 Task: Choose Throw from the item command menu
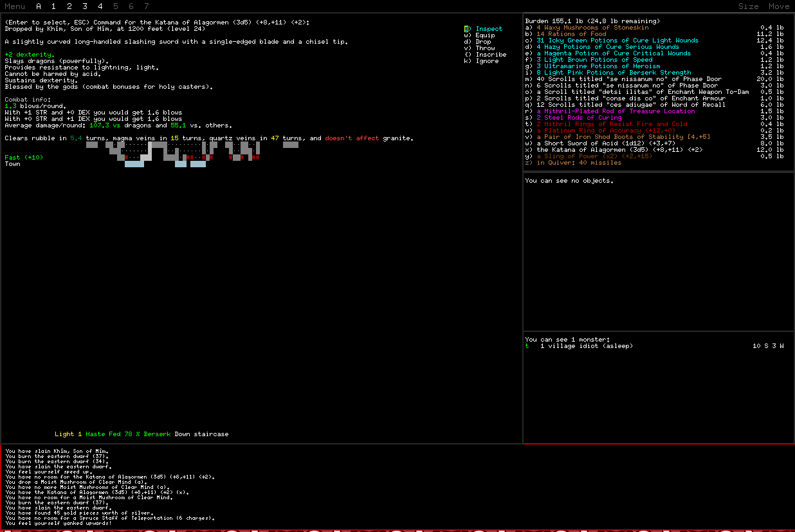click(x=479, y=48)
